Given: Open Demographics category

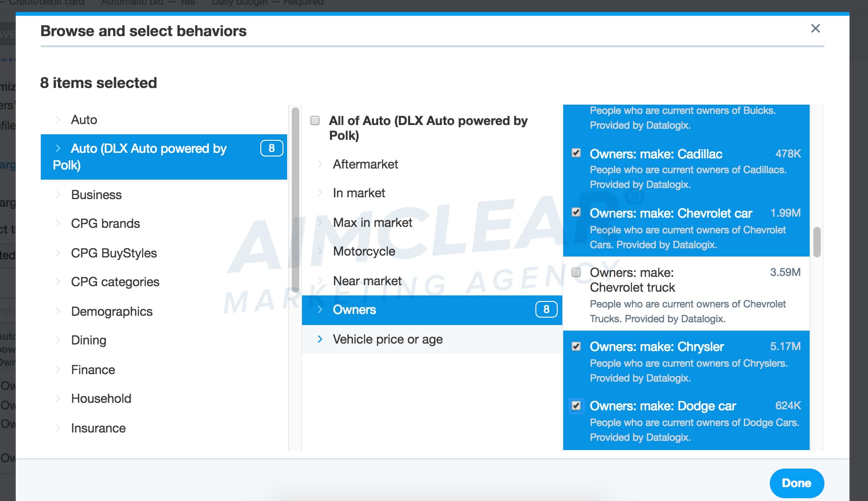Looking at the screenshot, I should (112, 312).
